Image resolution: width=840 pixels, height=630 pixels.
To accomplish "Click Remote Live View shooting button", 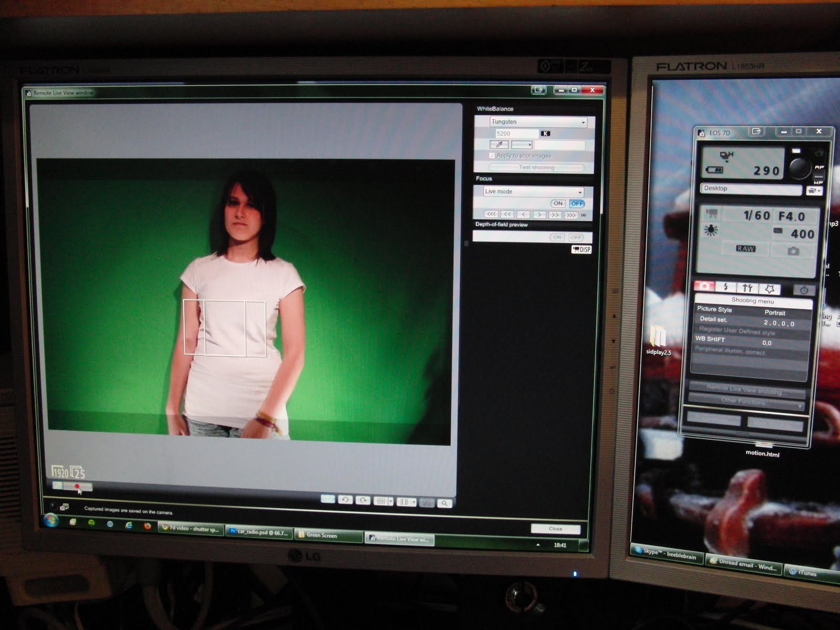I will [x=746, y=390].
